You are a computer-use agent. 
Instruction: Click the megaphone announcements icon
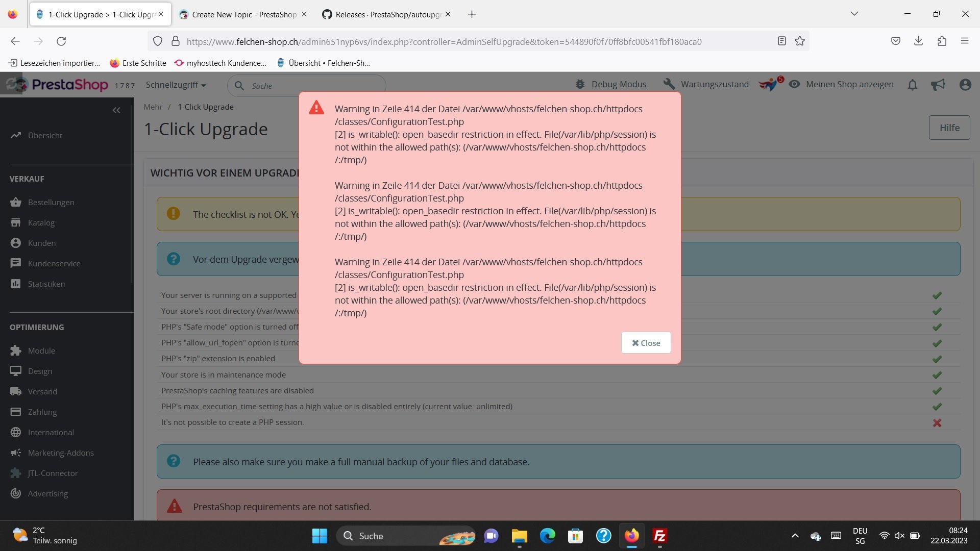[938, 85]
